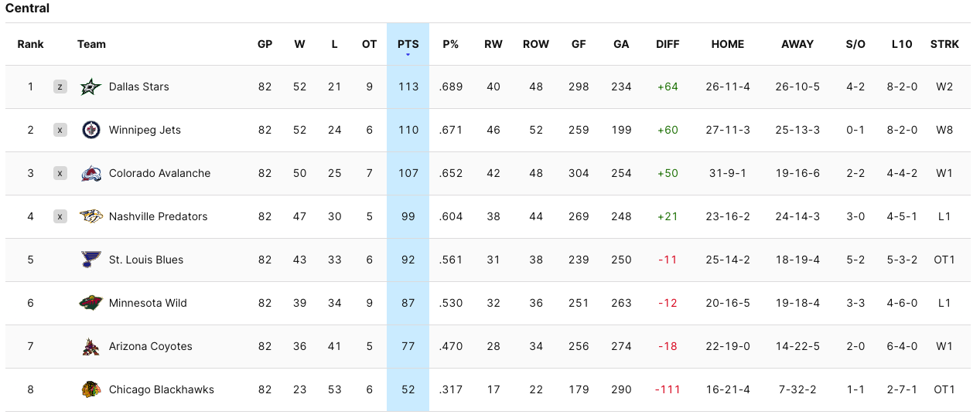Click the STRK column header
980x418 pixels.
click(944, 44)
